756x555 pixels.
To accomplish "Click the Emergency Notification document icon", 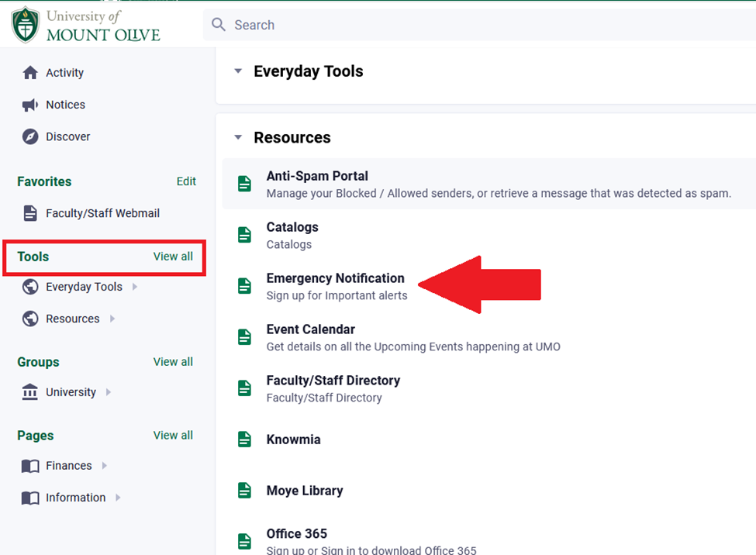I will click(244, 286).
